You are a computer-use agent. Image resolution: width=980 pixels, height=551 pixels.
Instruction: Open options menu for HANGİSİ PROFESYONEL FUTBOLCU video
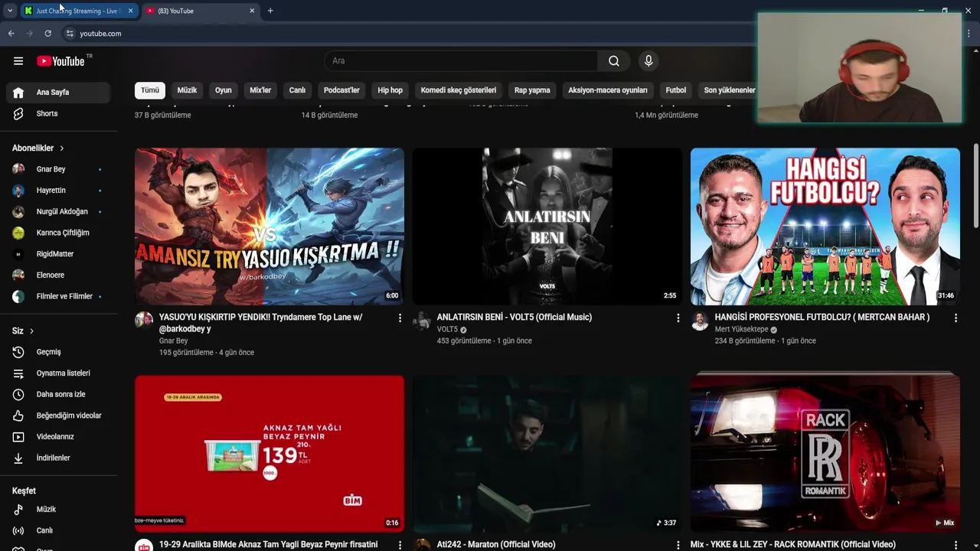tap(955, 318)
